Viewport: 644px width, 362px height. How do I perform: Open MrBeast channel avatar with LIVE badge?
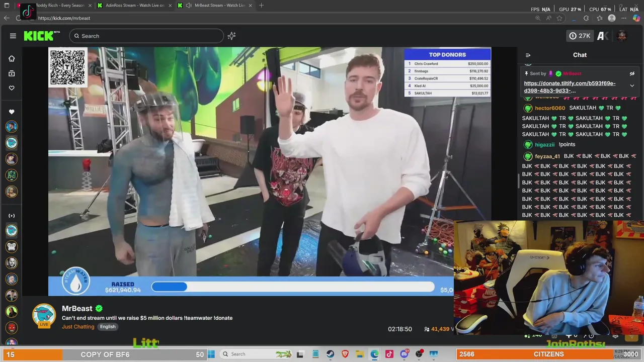tap(44, 316)
